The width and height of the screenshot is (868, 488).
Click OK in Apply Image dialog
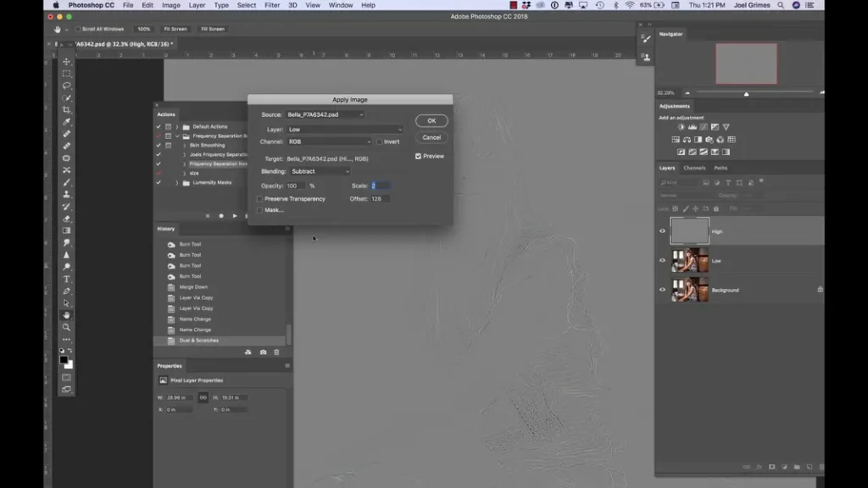[431, 120]
